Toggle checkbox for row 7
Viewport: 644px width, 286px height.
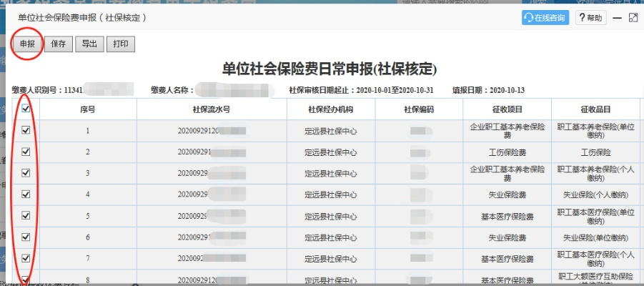tap(26, 257)
